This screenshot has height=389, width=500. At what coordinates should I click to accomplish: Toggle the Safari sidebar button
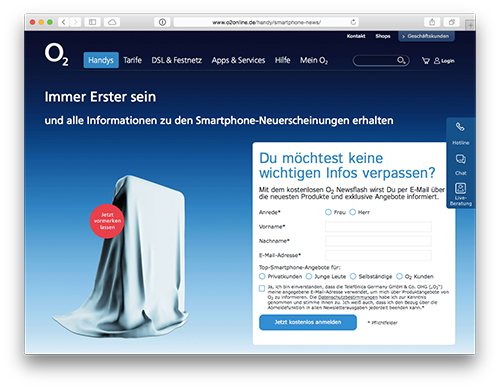pos(92,22)
